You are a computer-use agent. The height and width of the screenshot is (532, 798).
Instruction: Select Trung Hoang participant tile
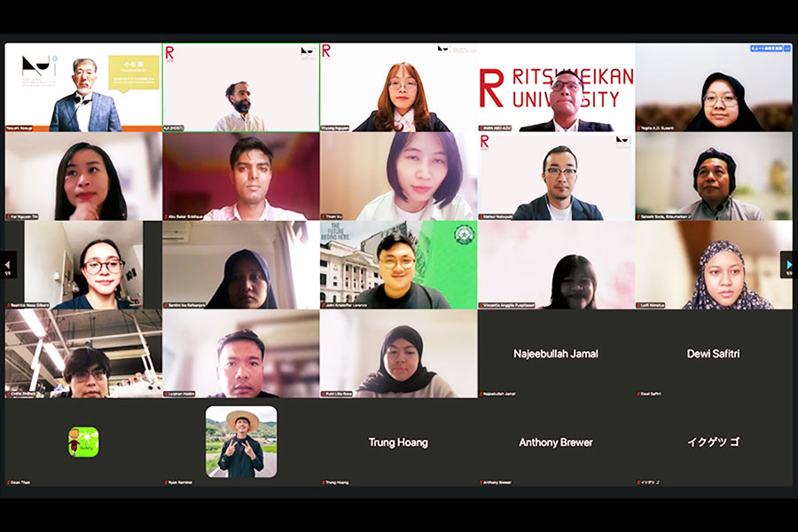click(398, 442)
